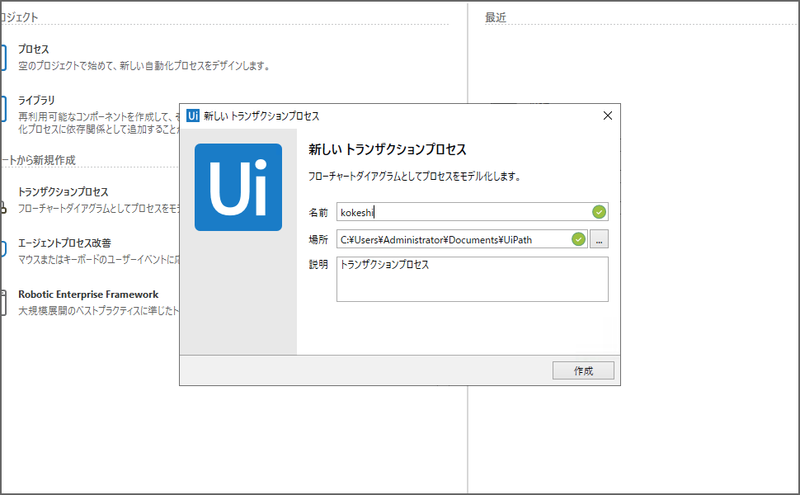
Task: Click the 説明 label
Action: point(318,264)
